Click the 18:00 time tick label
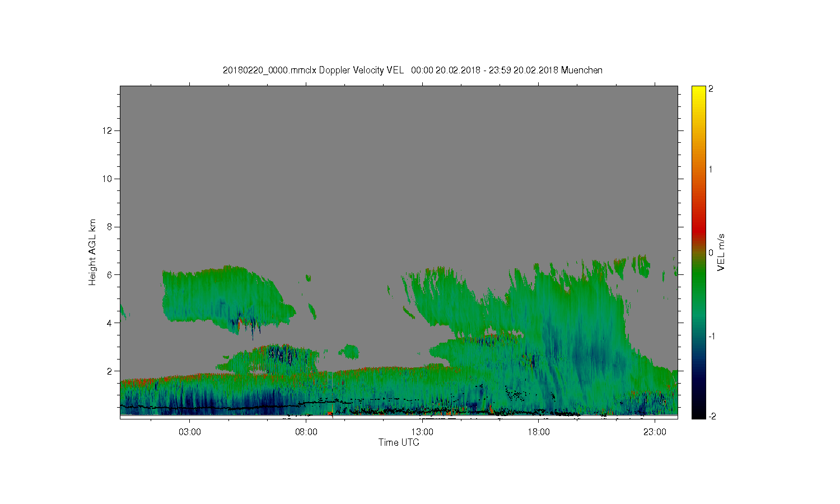840x504 pixels. [539, 432]
